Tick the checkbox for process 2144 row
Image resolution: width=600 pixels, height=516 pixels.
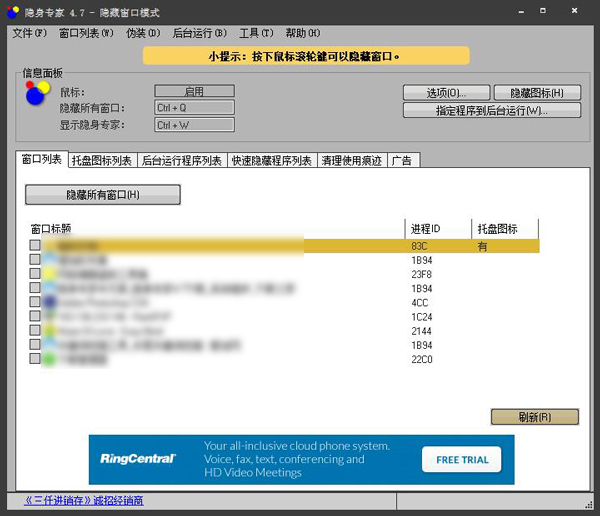click(x=35, y=330)
